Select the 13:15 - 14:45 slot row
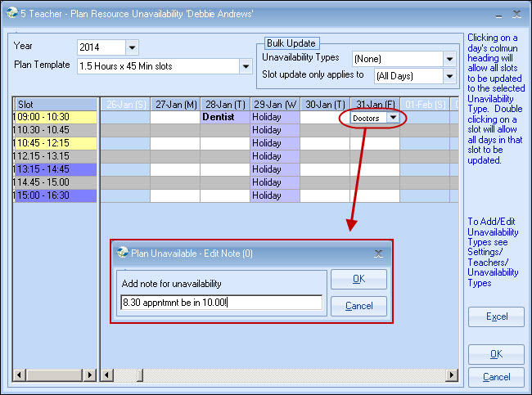Viewport: 532px width, 395px height. pos(55,169)
